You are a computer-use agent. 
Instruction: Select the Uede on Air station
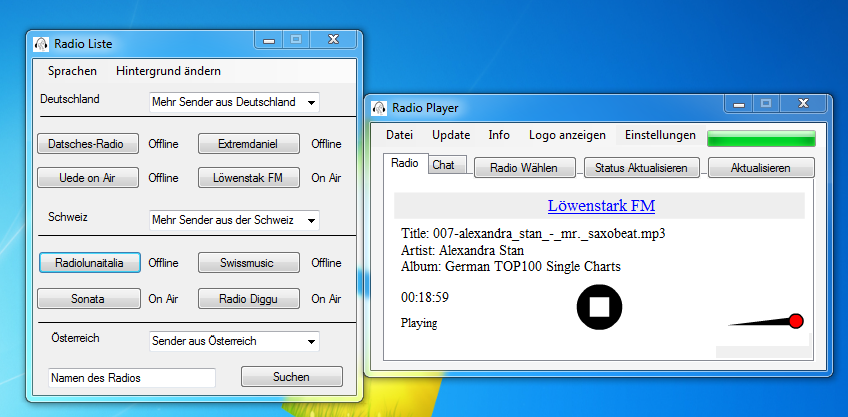point(88,177)
